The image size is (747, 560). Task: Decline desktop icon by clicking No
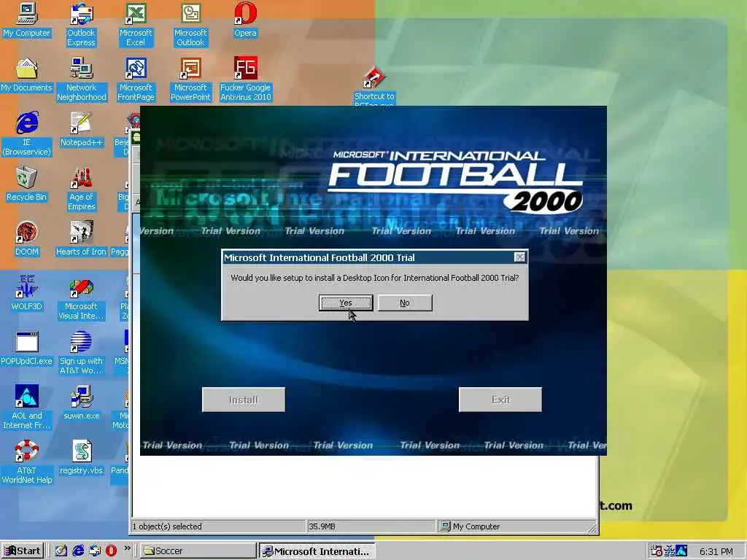[404, 303]
